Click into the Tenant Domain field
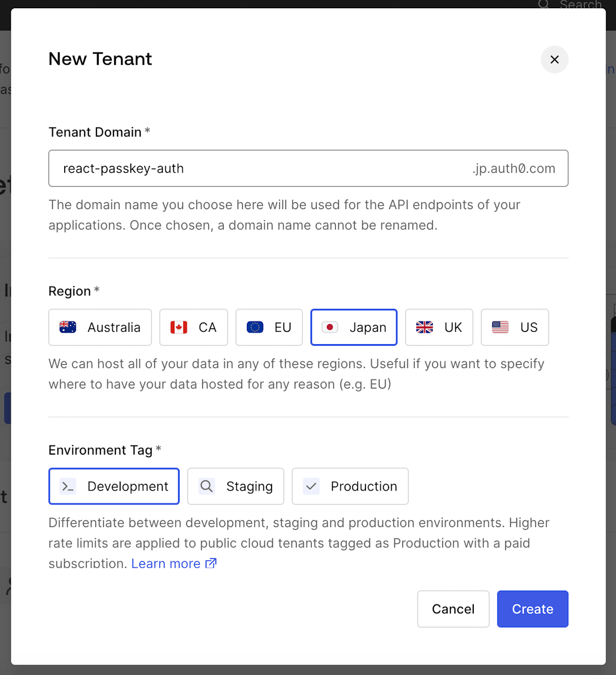The height and width of the screenshot is (675, 616). 257,168
